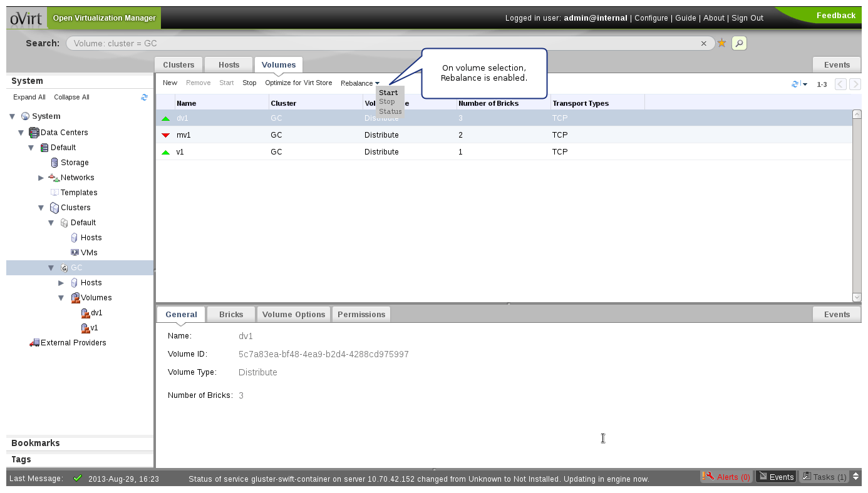The image size is (868, 493).
Task: Clear the search field with the X icon
Action: [x=703, y=44]
